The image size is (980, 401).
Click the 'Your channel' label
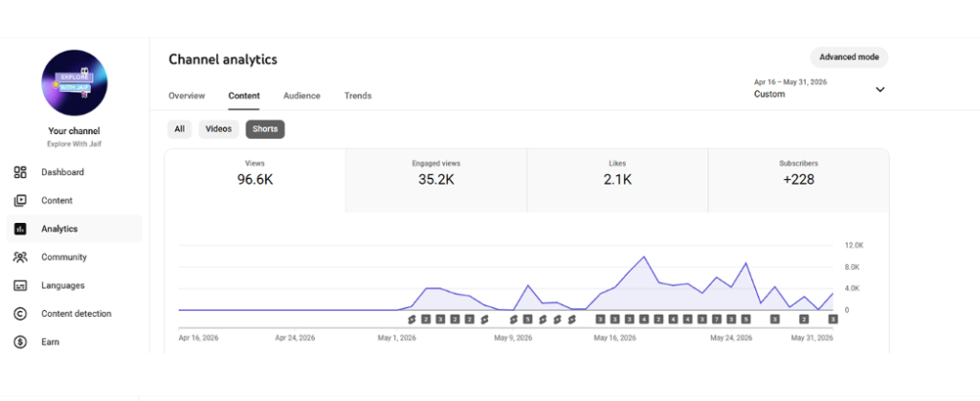click(x=74, y=131)
